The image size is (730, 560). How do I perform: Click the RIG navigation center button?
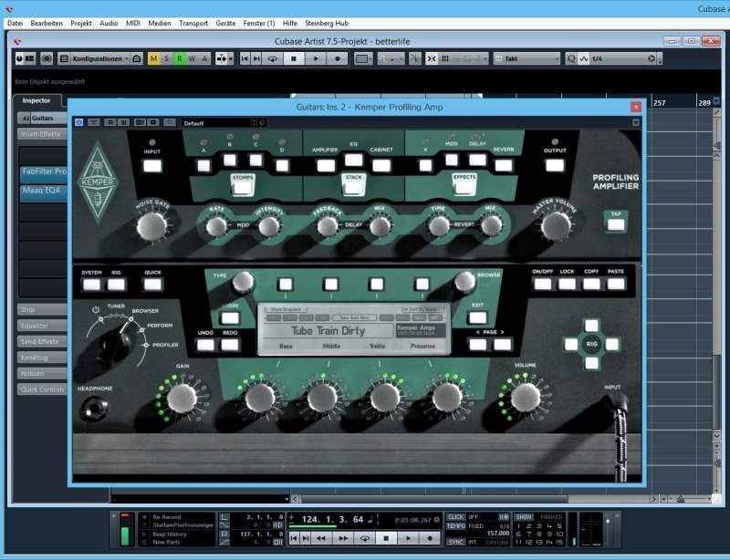(x=591, y=345)
